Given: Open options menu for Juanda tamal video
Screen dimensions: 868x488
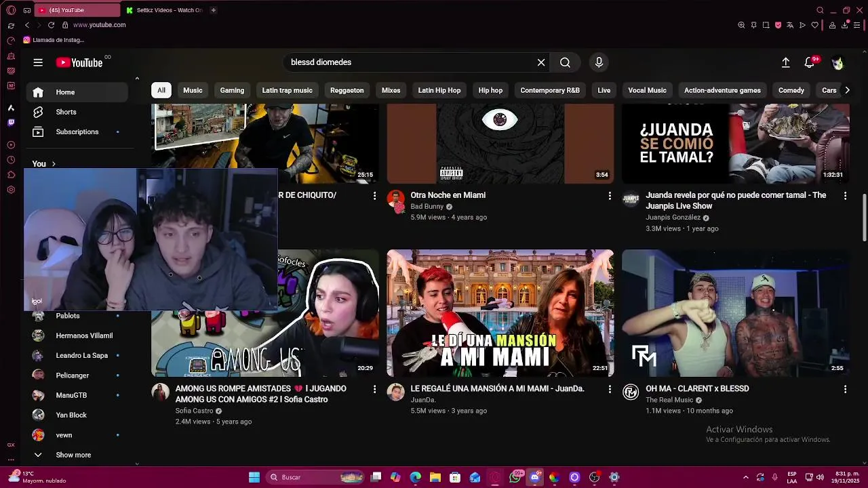Looking at the screenshot, I should (x=845, y=196).
